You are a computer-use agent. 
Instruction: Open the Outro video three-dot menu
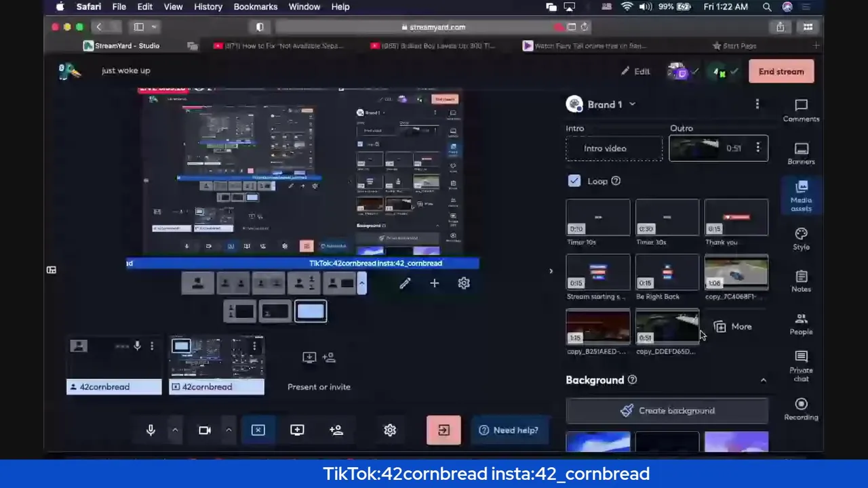pyautogui.click(x=758, y=148)
